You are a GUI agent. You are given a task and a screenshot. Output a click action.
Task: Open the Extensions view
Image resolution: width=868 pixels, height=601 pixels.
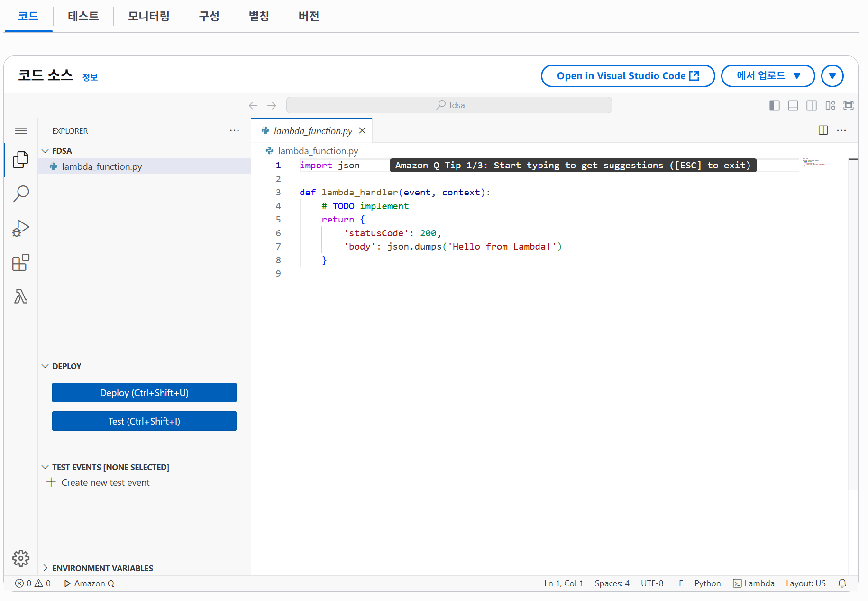(x=21, y=262)
